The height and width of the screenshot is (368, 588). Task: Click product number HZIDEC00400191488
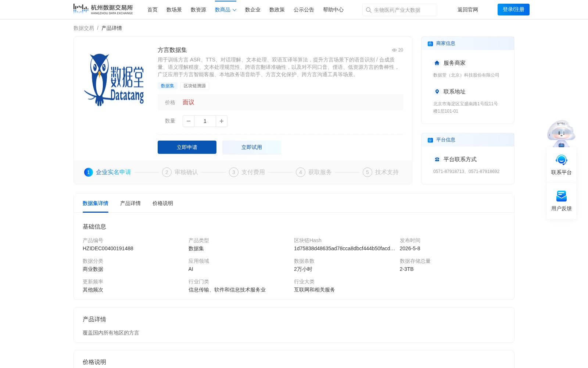click(x=108, y=249)
